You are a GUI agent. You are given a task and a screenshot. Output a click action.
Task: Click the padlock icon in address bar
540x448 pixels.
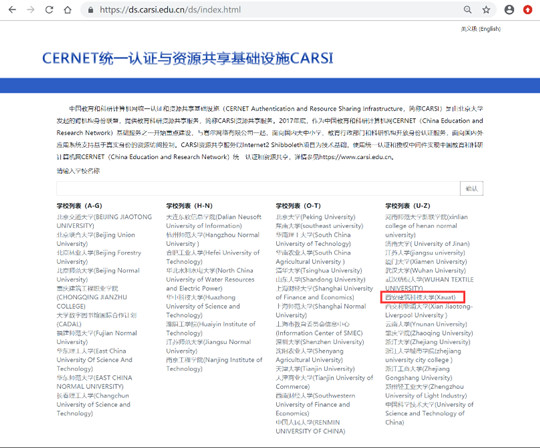tap(91, 10)
